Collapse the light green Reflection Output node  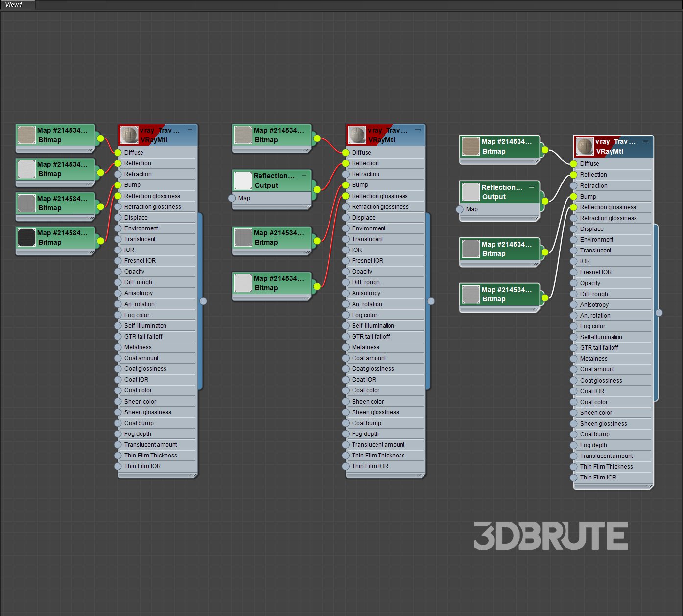pos(304,175)
